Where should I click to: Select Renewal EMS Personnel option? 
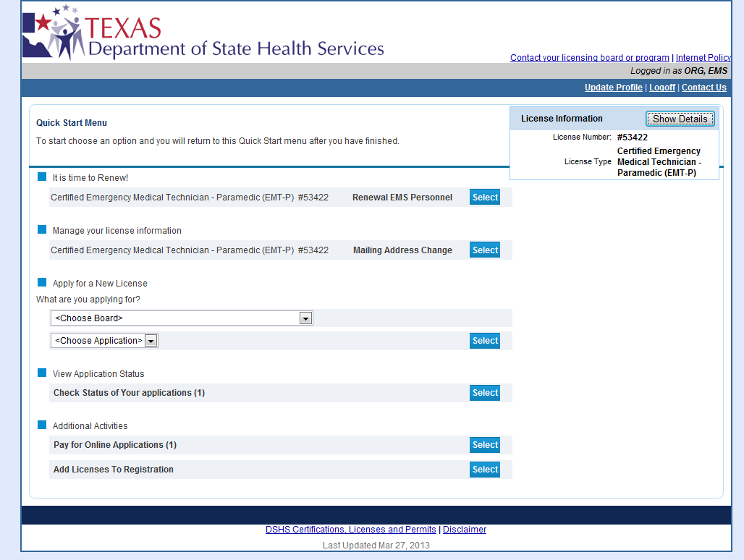(485, 198)
